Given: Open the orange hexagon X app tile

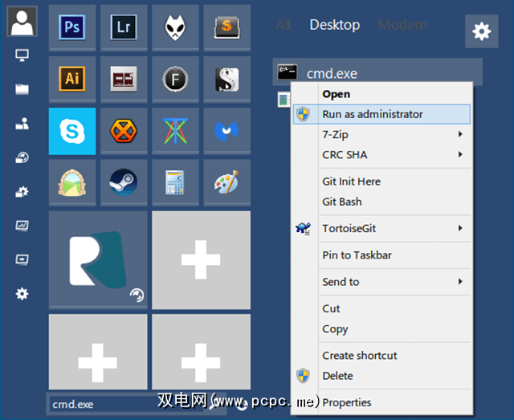Looking at the screenshot, I should pyautogui.click(x=124, y=131).
